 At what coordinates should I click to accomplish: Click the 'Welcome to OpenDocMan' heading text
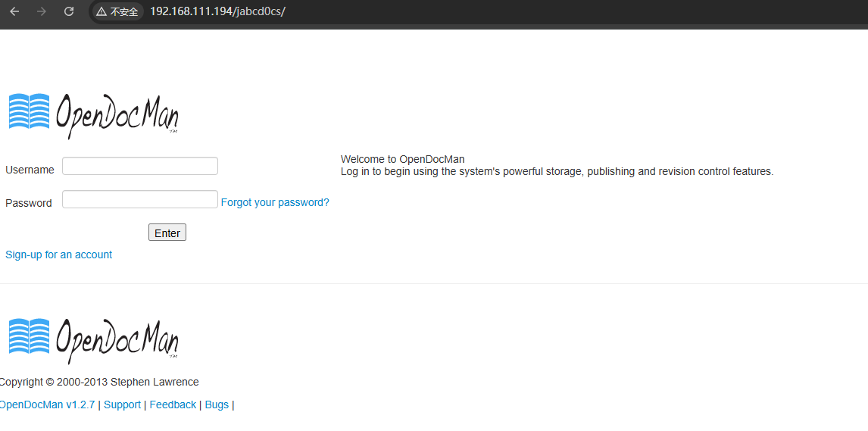point(402,159)
